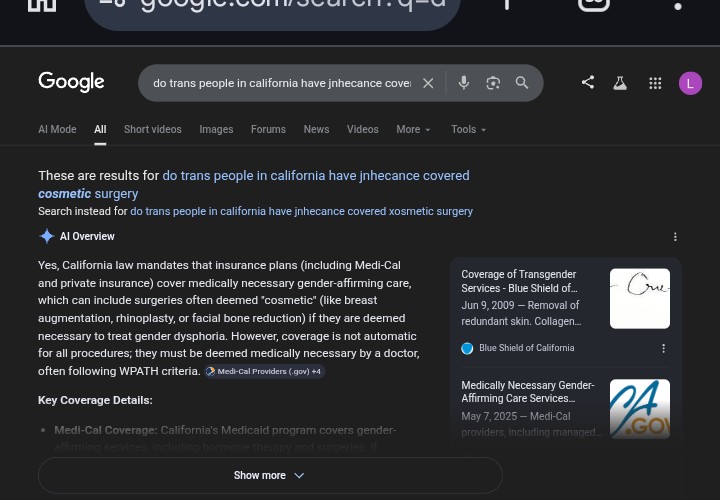Click the magnifying glass search button
Viewport: 720px width, 500px height.
522,83
